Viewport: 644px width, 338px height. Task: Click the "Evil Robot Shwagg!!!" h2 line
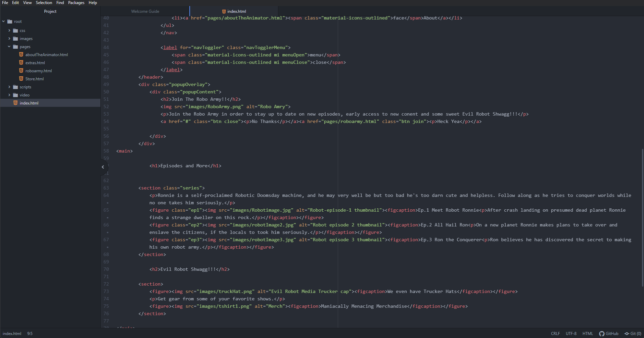point(189,269)
